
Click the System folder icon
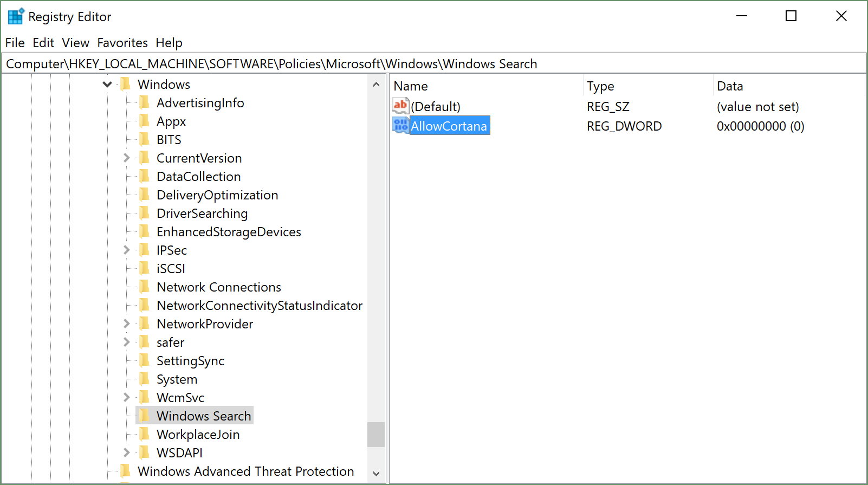144,379
